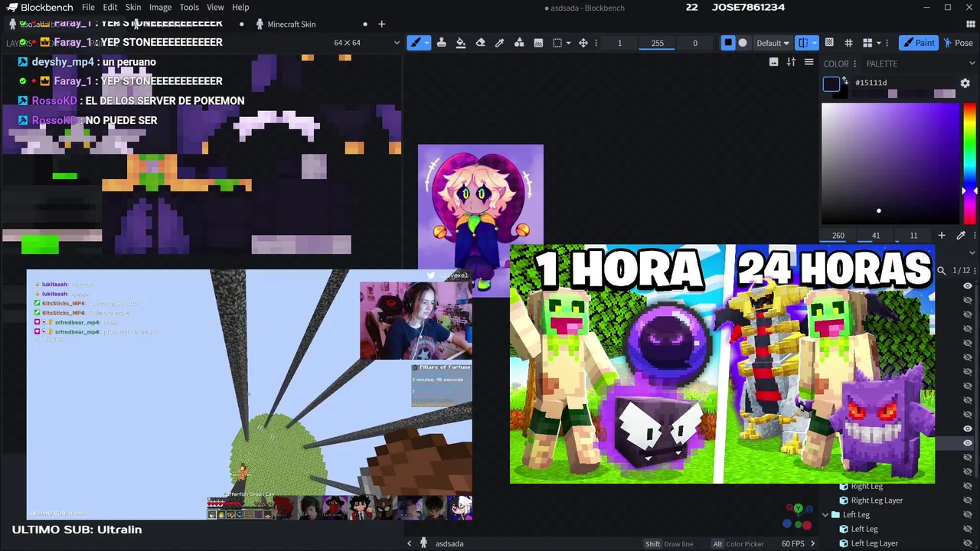The image size is (980, 551).
Task: Open three-dot overflow beside HSV eyedropper
Action: tap(974, 236)
